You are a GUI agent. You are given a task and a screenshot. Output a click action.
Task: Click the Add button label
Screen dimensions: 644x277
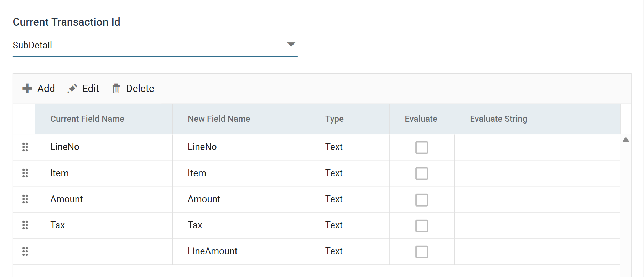pos(46,88)
